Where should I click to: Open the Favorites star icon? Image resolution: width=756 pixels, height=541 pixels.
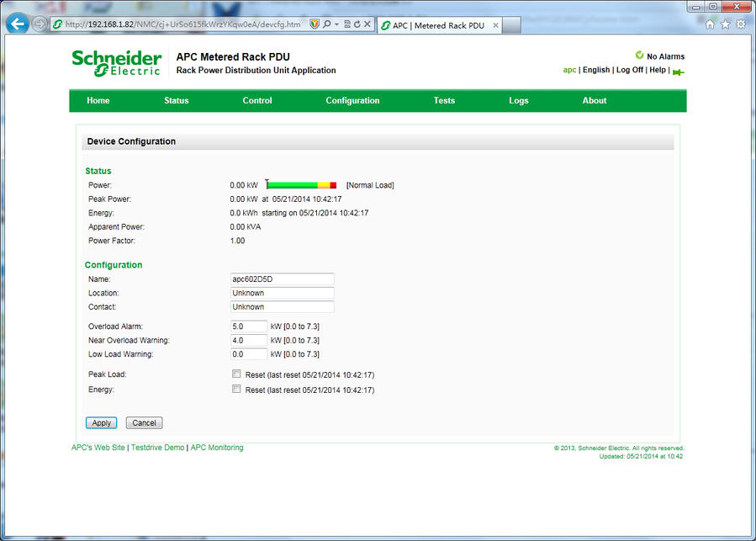coord(725,24)
